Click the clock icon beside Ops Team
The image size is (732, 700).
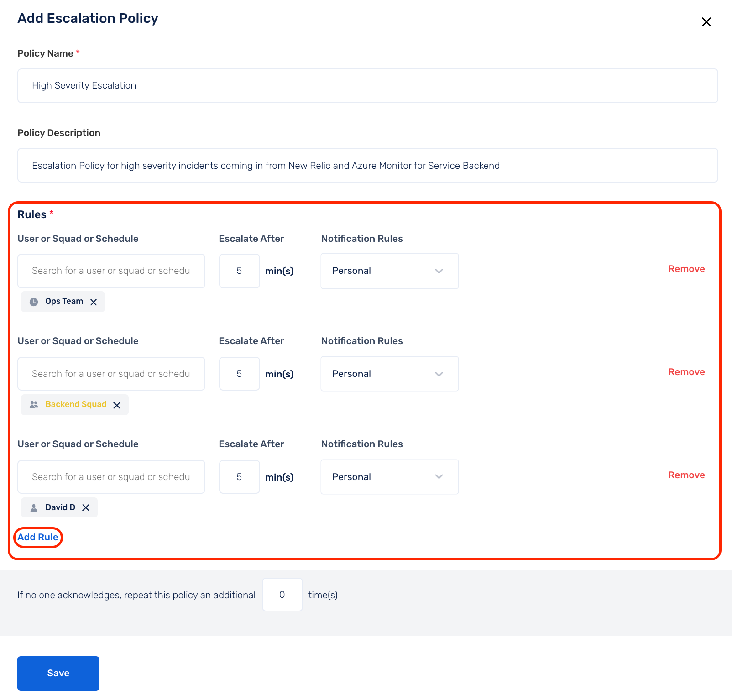[x=34, y=302]
